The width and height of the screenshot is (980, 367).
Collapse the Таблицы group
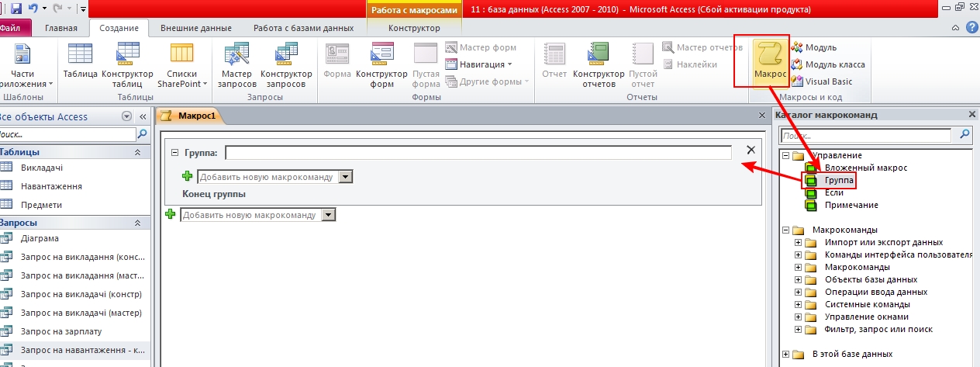tap(138, 152)
